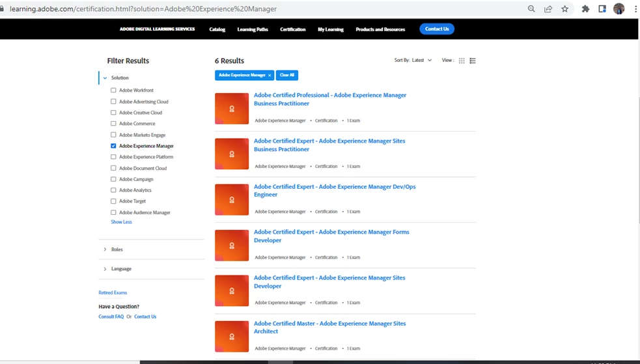Check the Adobe Advertising Cloud filter

[113, 102]
